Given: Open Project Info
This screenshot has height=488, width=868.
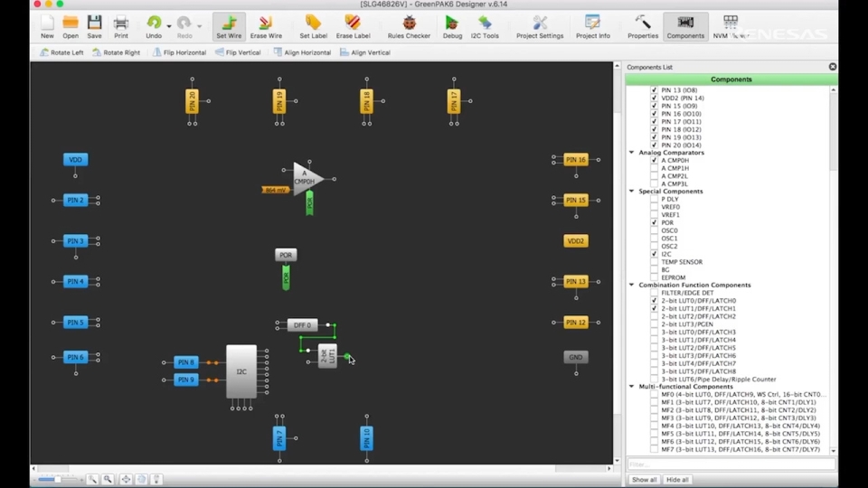Looking at the screenshot, I should point(593,26).
